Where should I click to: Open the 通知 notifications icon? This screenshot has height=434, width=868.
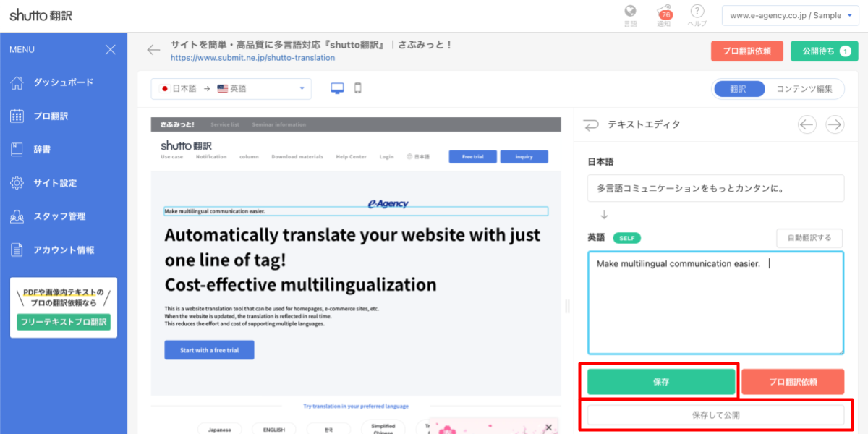(664, 15)
